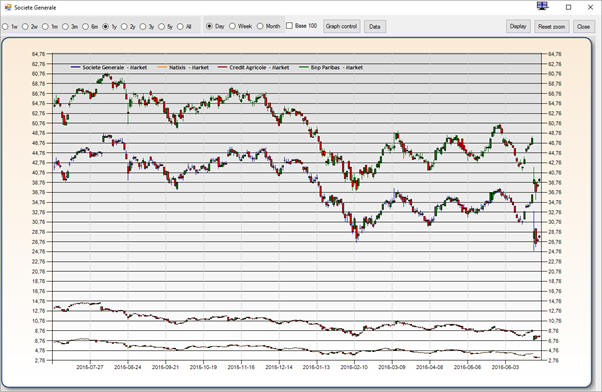Click the 2016-06-03 date axis label
602x392 pixels.
pos(505,367)
